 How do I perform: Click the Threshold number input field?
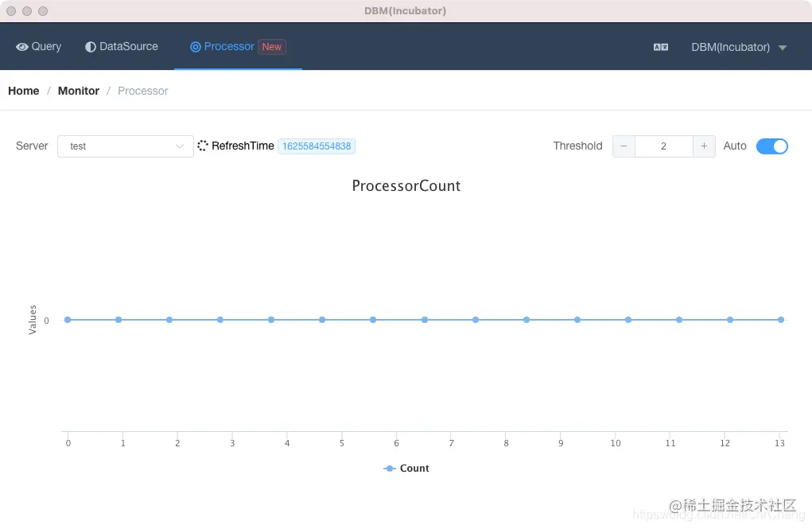click(x=664, y=146)
